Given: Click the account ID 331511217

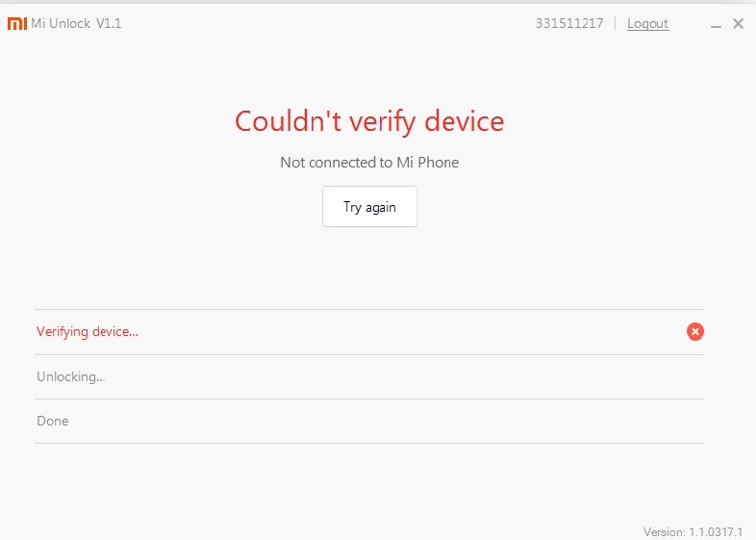Looking at the screenshot, I should tap(569, 24).
